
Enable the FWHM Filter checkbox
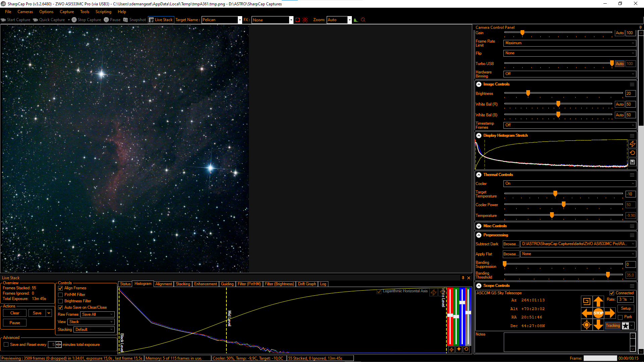60,295
